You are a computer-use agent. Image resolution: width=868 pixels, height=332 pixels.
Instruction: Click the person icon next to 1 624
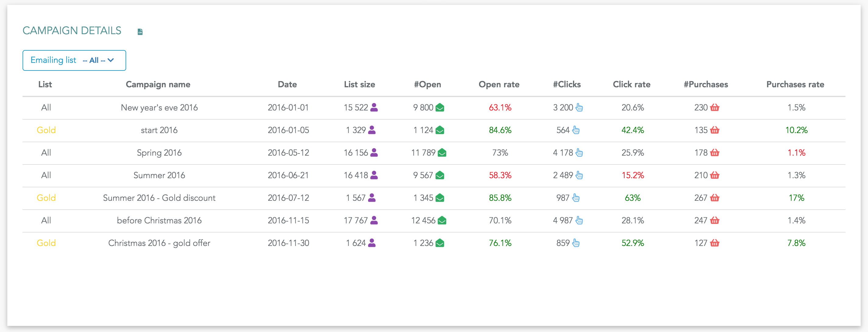[372, 243]
